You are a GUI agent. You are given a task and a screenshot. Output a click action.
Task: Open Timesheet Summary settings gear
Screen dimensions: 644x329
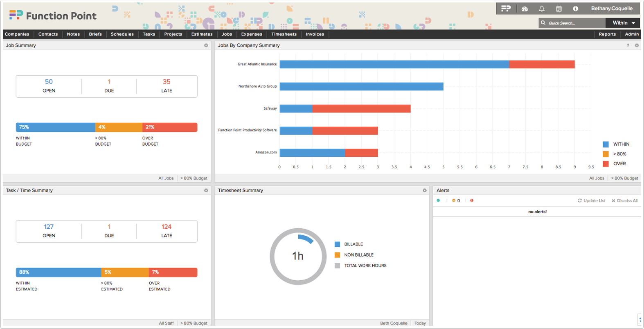pos(425,190)
